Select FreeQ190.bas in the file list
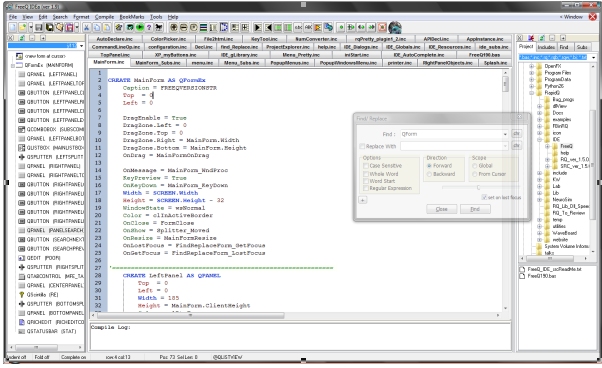The height and width of the screenshot is (368, 602). tap(541, 276)
